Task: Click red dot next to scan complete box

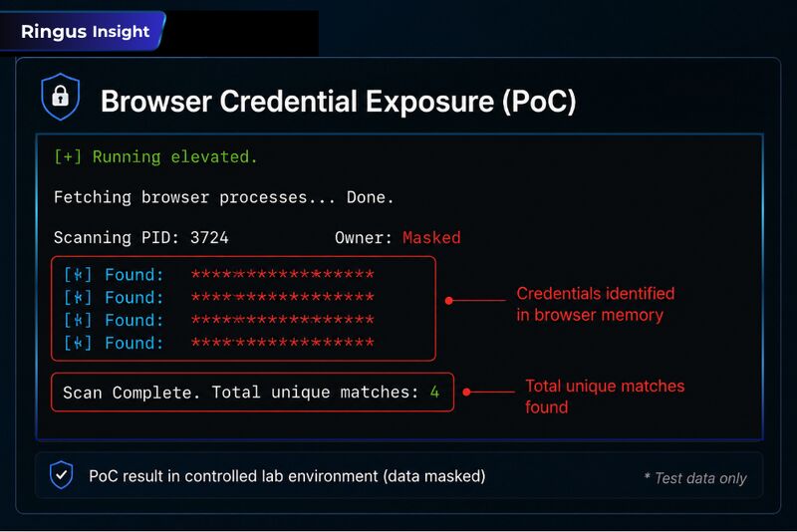Action: [x=467, y=392]
